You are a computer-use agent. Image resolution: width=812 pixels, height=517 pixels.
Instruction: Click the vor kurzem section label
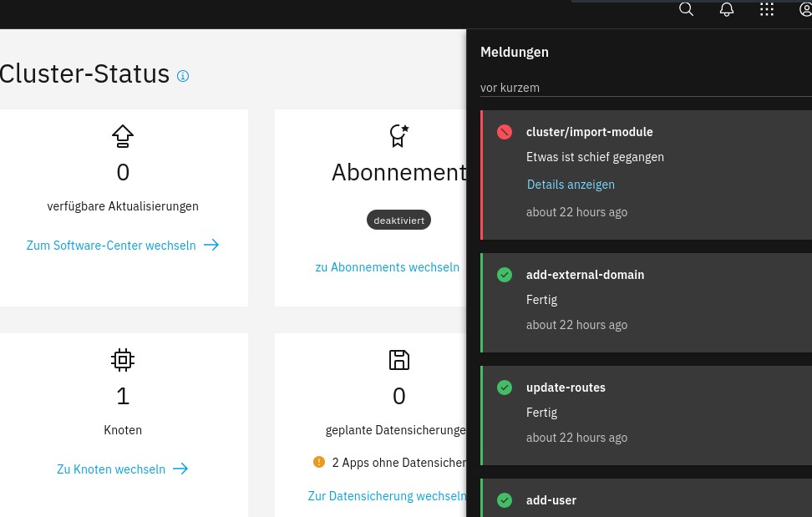510,88
